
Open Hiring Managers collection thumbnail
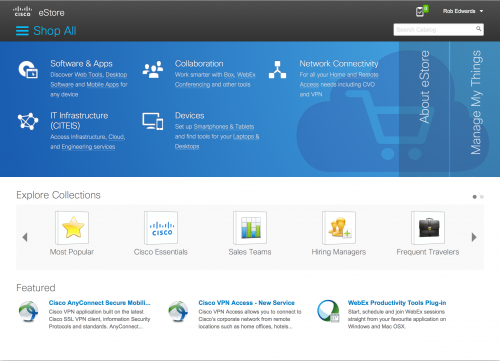click(339, 228)
